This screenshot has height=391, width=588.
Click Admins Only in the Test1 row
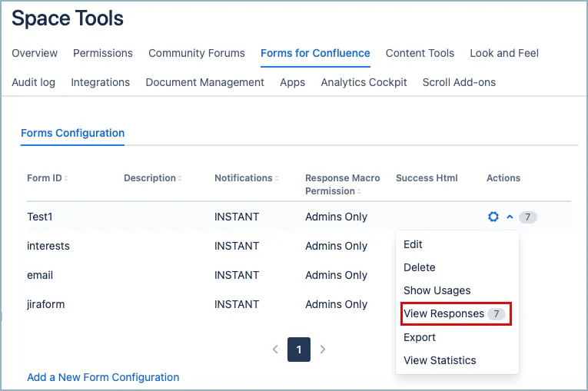[x=337, y=217]
